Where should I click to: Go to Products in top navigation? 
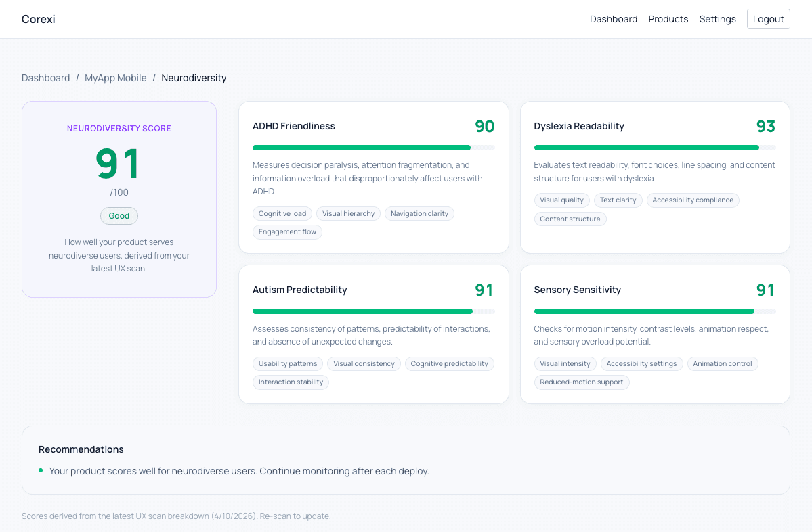click(x=668, y=19)
